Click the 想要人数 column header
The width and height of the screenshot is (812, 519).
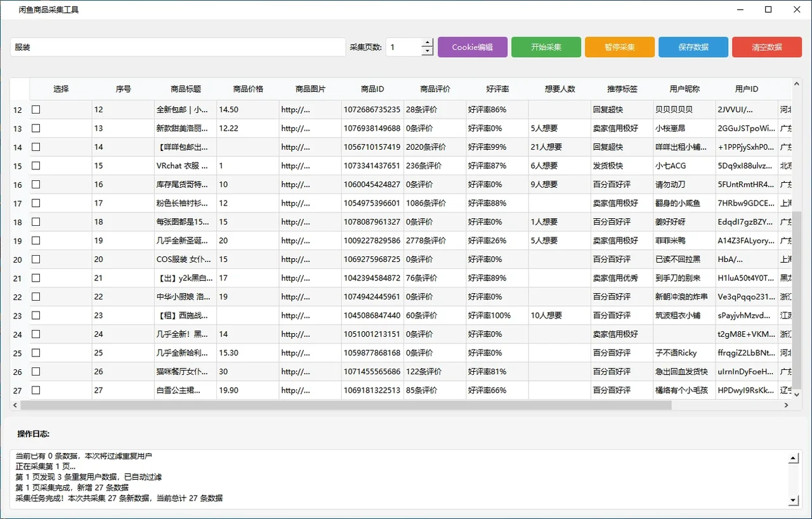tap(560, 89)
